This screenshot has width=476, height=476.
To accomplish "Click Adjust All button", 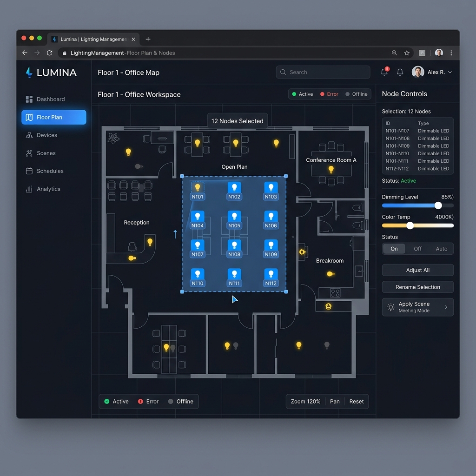I will [417, 270].
